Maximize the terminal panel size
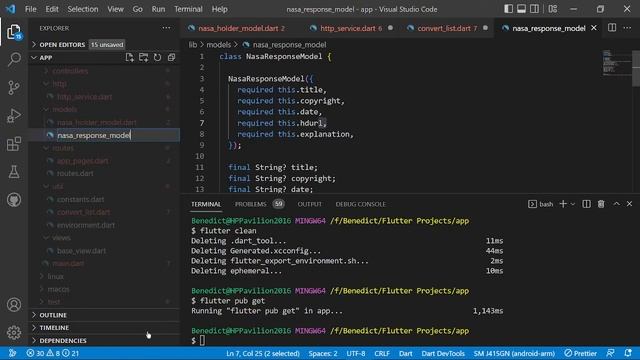This screenshot has height=360, width=640. click(x=616, y=204)
